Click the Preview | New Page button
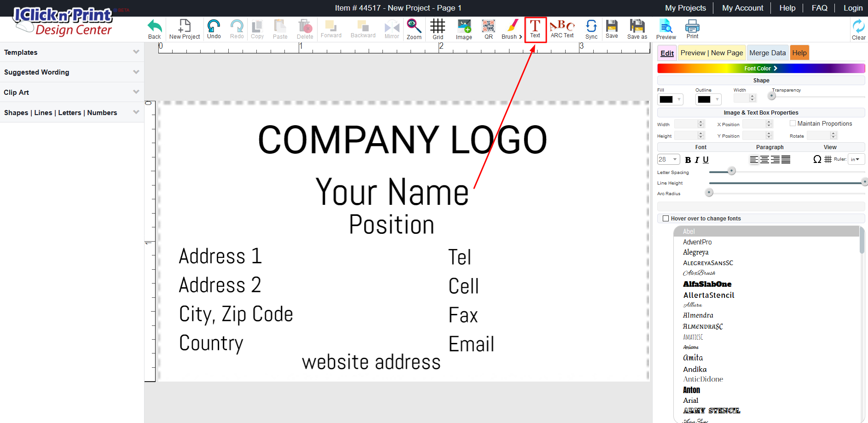The width and height of the screenshot is (868, 423). 712,52
